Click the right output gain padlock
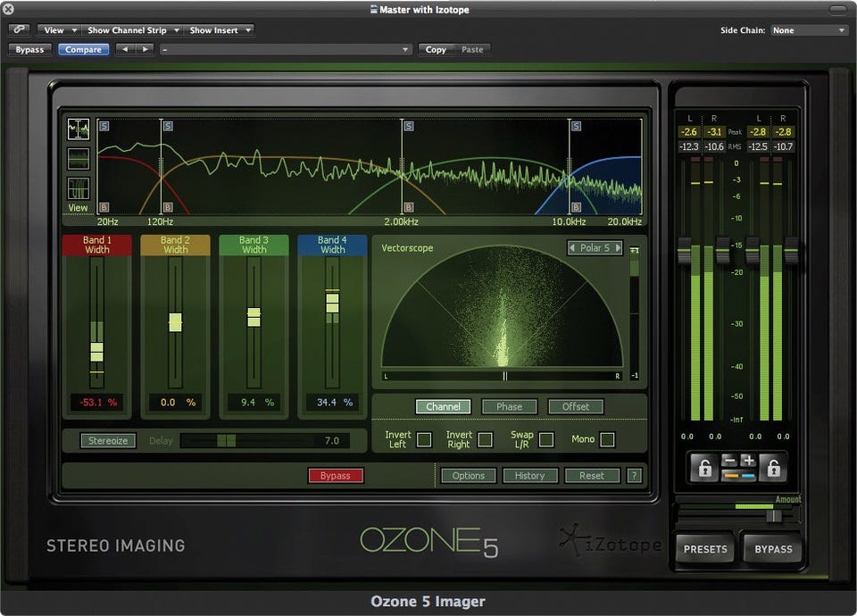This screenshot has height=616, width=857. click(x=773, y=467)
